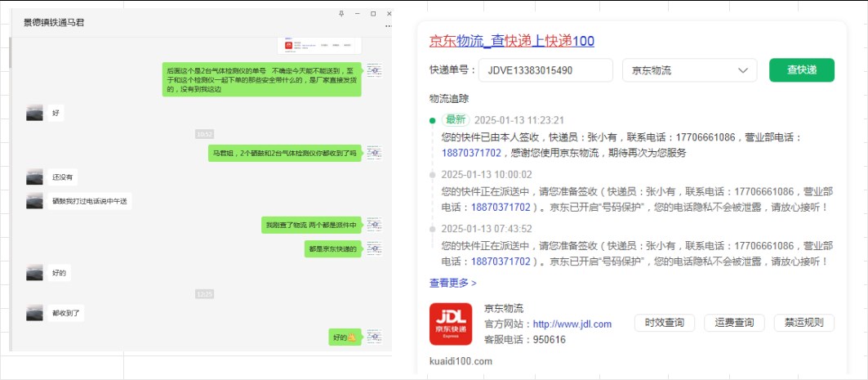This screenshot has width=868, height=380.
Task: Click phone link 18870371702 in 11:23:21 entry
Action: [x=471, y=152]
